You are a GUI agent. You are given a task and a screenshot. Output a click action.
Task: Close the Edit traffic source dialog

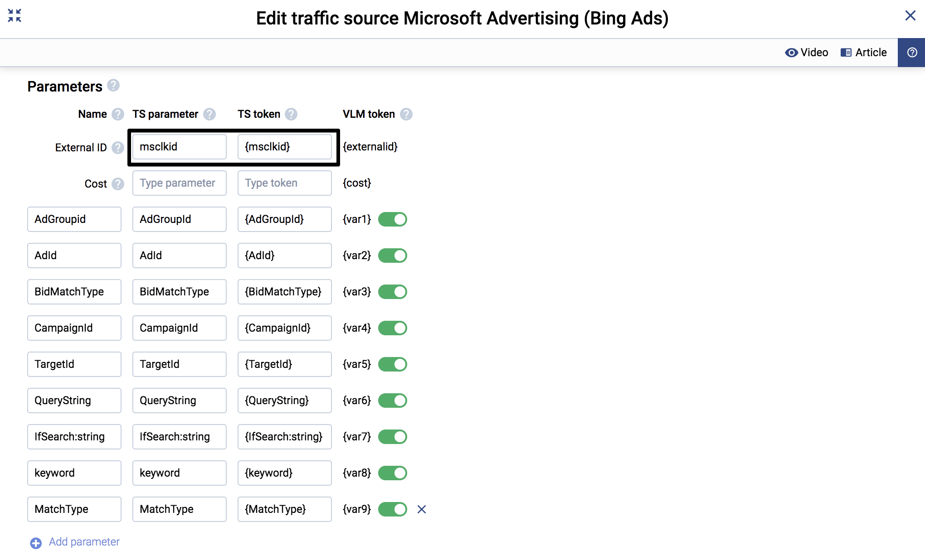[910, 15]
